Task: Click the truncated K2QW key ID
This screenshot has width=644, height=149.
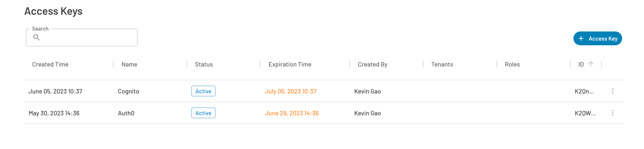Action: pos(585,113)
